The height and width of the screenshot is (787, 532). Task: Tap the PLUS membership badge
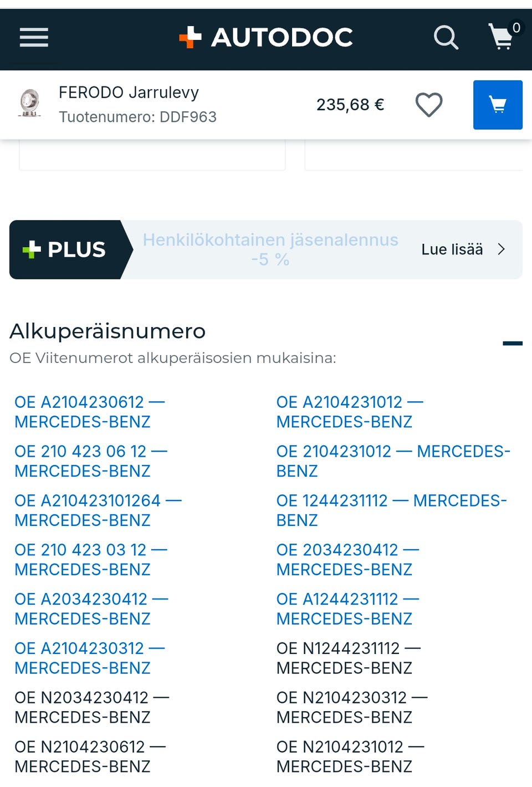click(x=66, y=249)
